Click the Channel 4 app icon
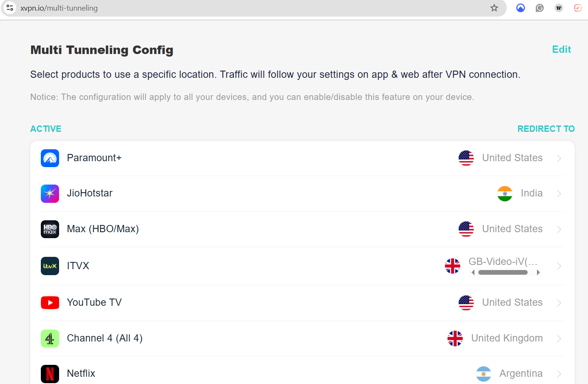Viewport: 588px width, 384px height. coord(50,338)
